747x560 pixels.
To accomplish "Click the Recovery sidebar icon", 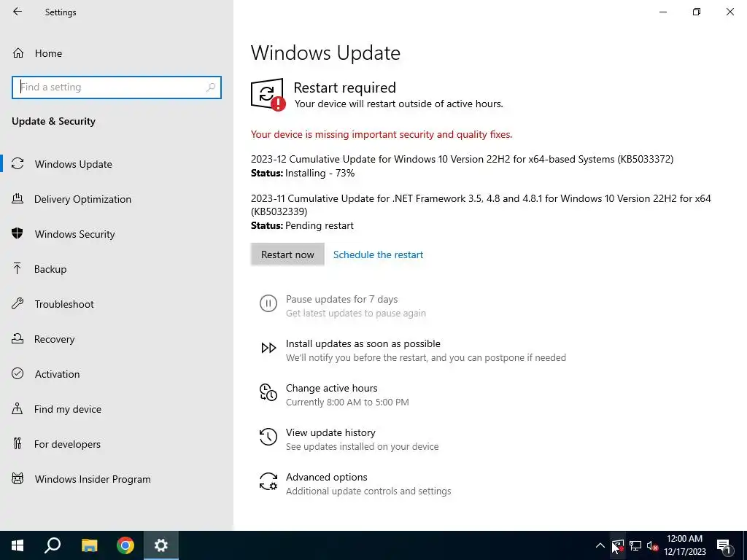I will coord(18,338).
